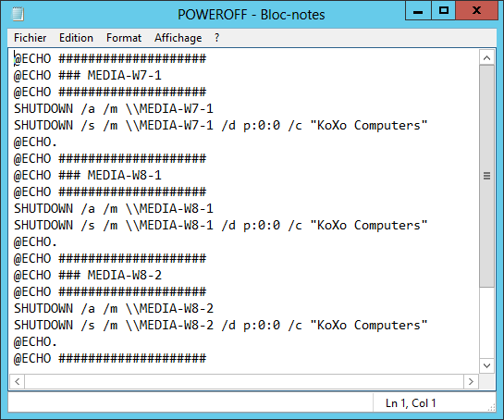Click the SHUTDOWN /a /m \\MEDIA-W8-1 line
The height and width of the screenshot is (420, 504).
[114, 209]
